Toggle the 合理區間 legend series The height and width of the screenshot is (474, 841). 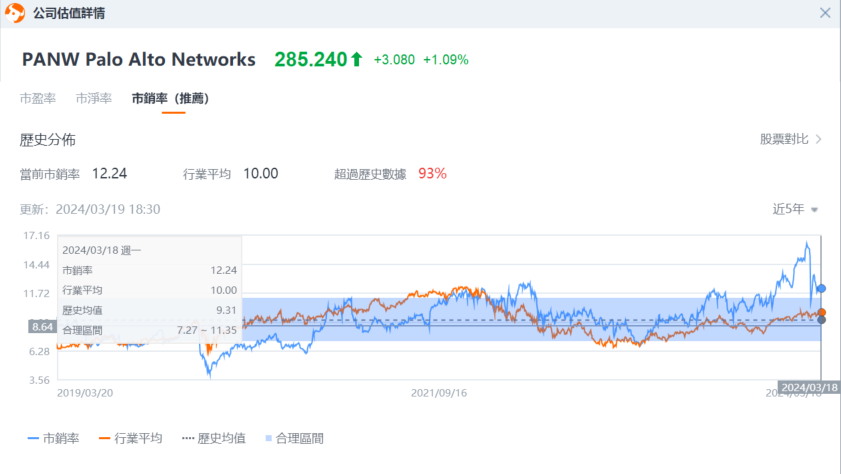tap(294, 439)
